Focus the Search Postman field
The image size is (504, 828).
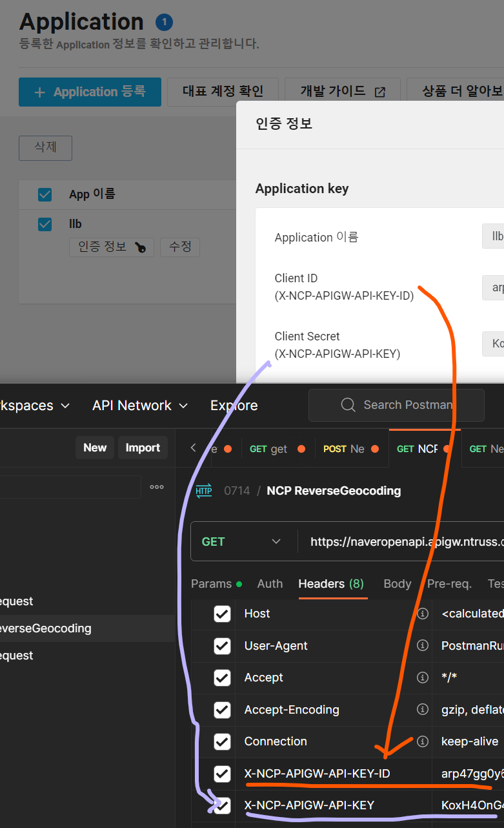click(396, 405)
